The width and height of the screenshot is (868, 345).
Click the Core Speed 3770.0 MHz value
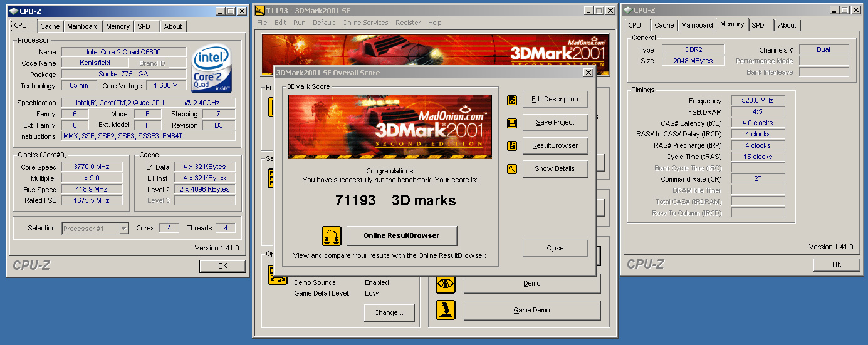92,167
